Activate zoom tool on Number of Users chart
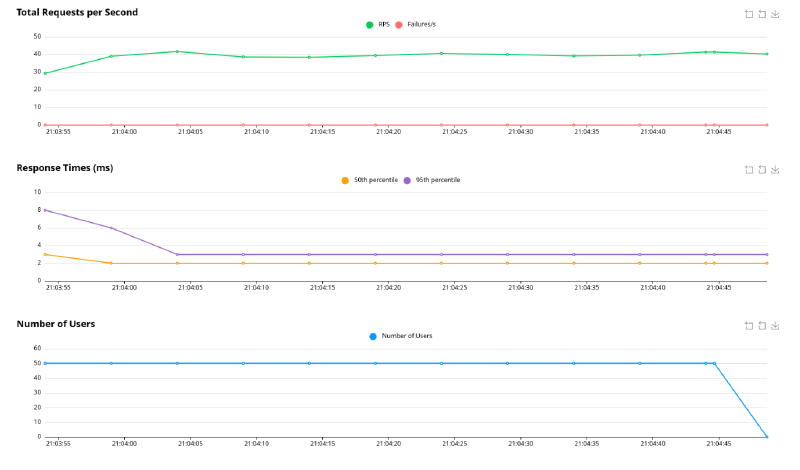The image size is (800, 470). pyautogui.click(x=749, y=326)
